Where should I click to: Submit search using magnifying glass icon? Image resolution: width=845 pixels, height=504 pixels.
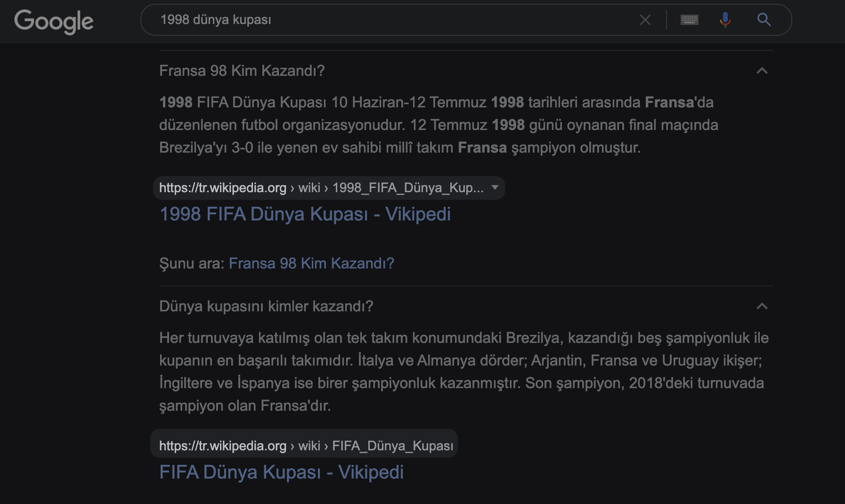(764, 20)
